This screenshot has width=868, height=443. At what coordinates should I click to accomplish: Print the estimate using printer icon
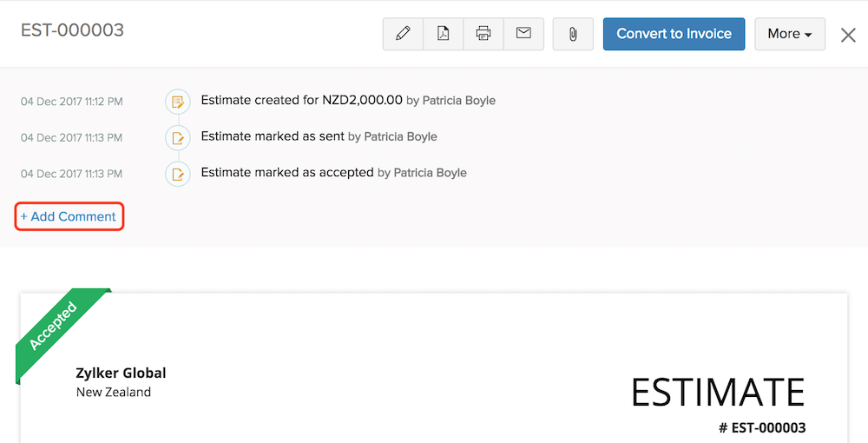point(483,34)
